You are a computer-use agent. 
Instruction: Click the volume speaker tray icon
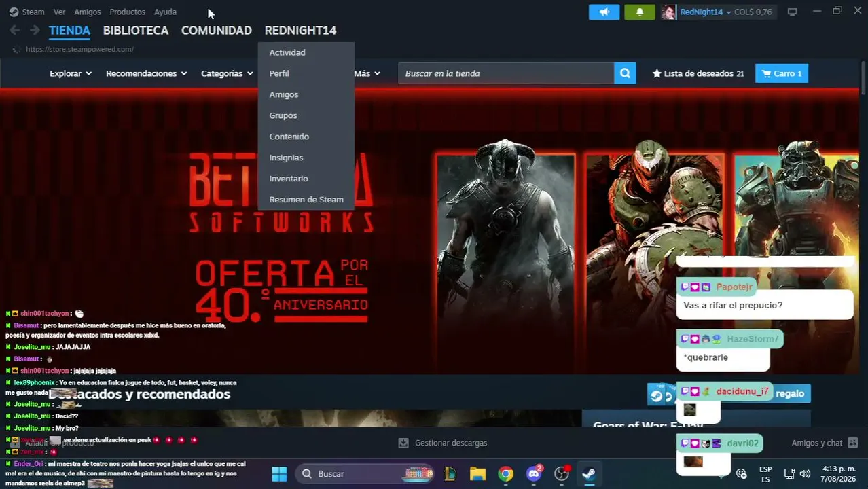click(805, 473)
